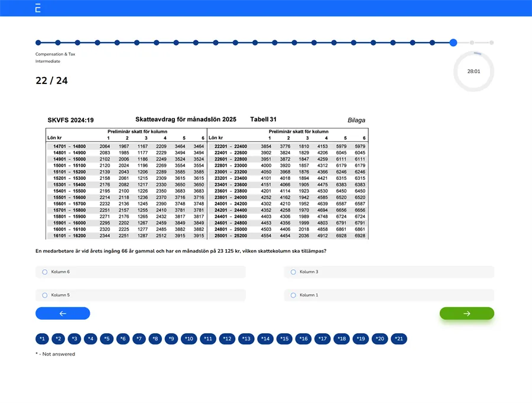The width and height of the screenshot is (532, 403).
Task: Open question *12 from bottom list
Action: click(227, 339)
